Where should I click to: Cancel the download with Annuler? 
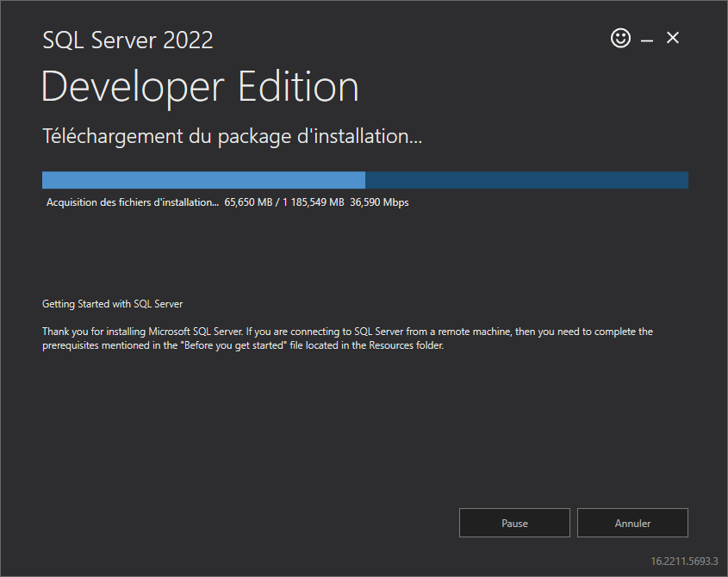tap(632, 523)
